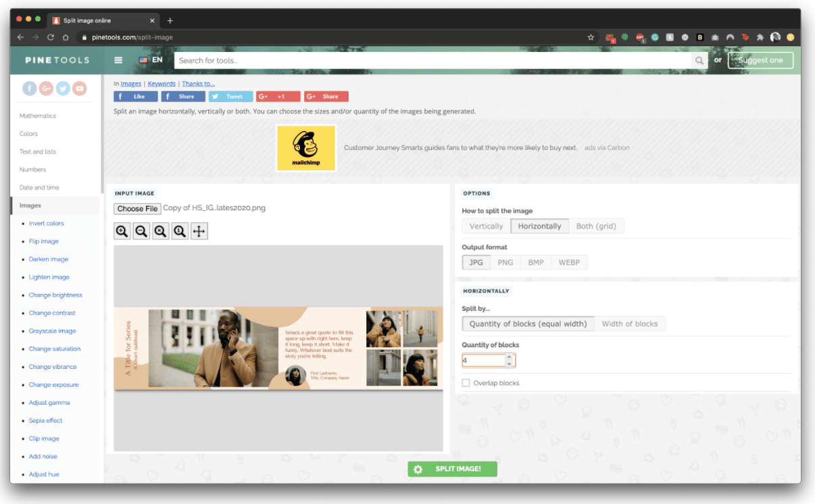The height and width of the screenshot is (504, 815).
Task: Click the Facebook Like button
Action: [x=135, y=97]
